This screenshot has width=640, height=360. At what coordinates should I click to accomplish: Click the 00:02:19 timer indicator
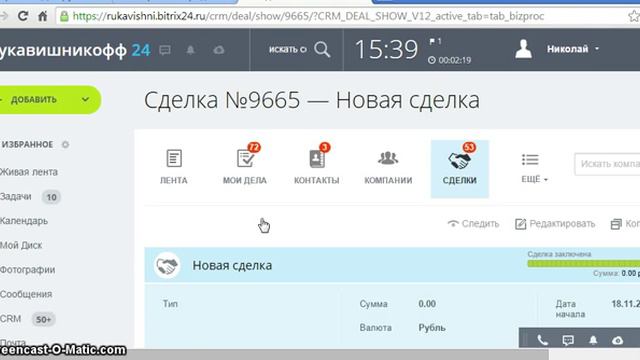[x=449, y=60]
